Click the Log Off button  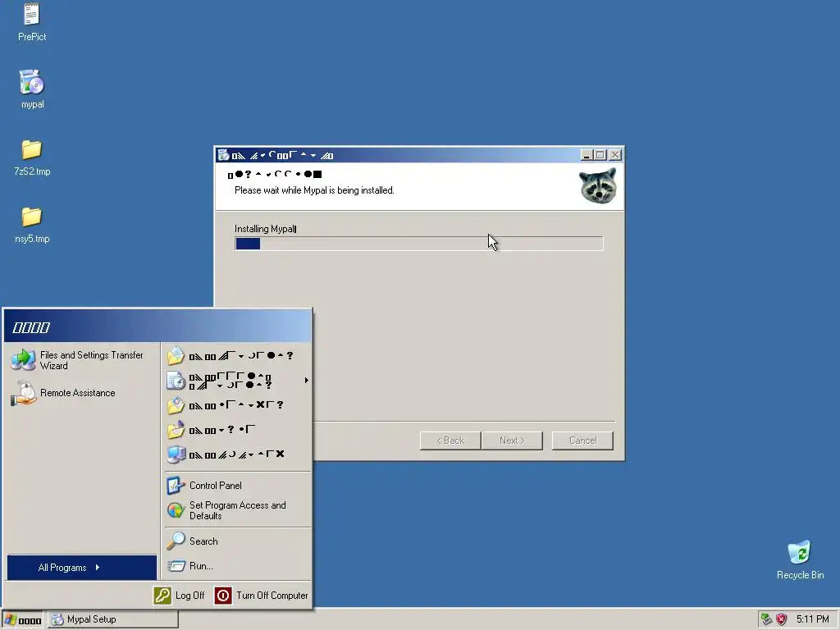[180, 596]
